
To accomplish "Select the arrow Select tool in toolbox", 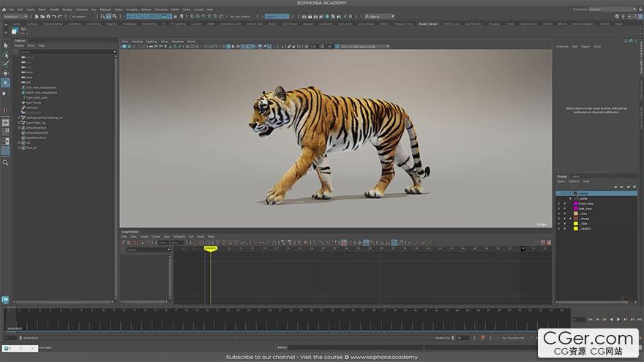I will (5, 45).
